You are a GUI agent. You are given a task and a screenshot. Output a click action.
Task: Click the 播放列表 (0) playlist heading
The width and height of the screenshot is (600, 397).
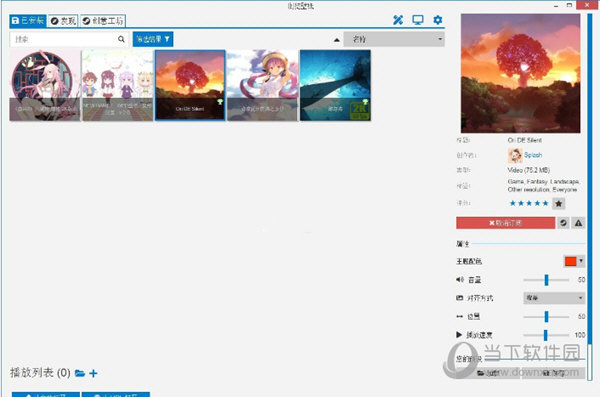[40, 373]
